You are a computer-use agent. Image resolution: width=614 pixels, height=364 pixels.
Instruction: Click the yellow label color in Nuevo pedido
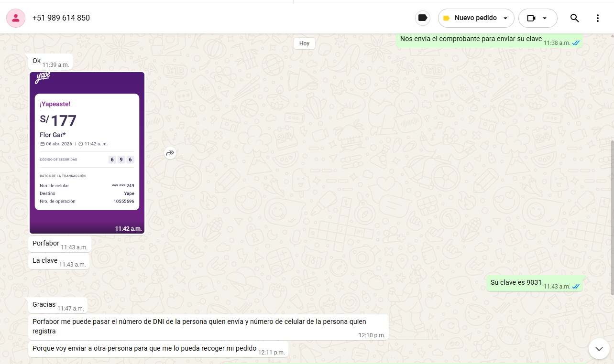coord(446,18)
